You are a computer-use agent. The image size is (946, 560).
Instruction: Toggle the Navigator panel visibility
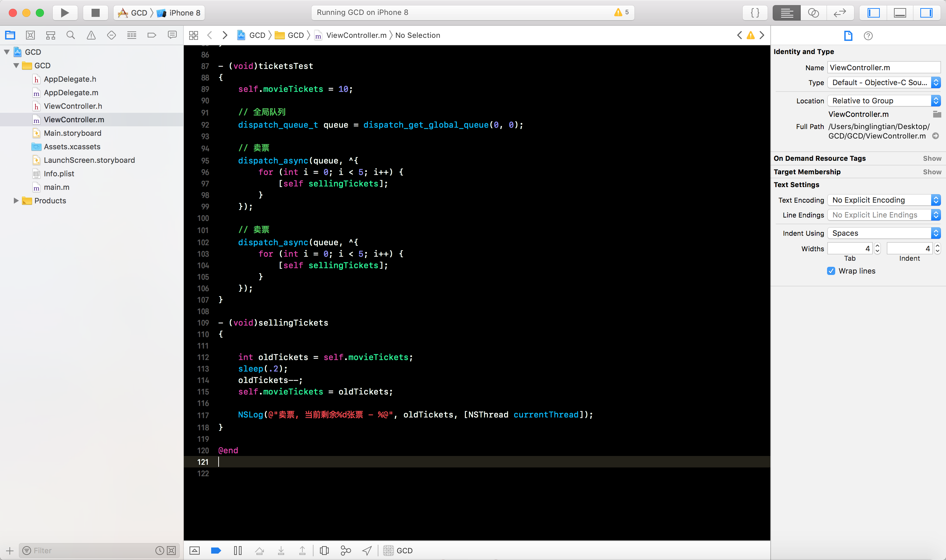[873, 13]
